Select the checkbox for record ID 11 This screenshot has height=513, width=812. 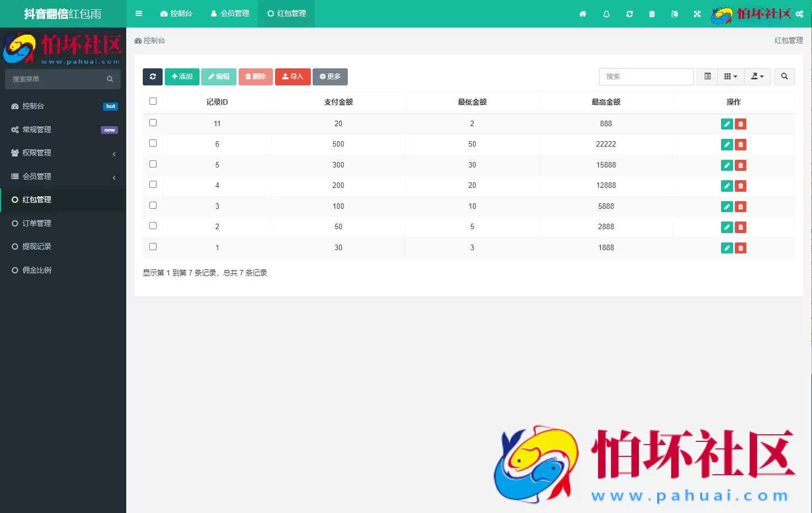coord(153,122)
